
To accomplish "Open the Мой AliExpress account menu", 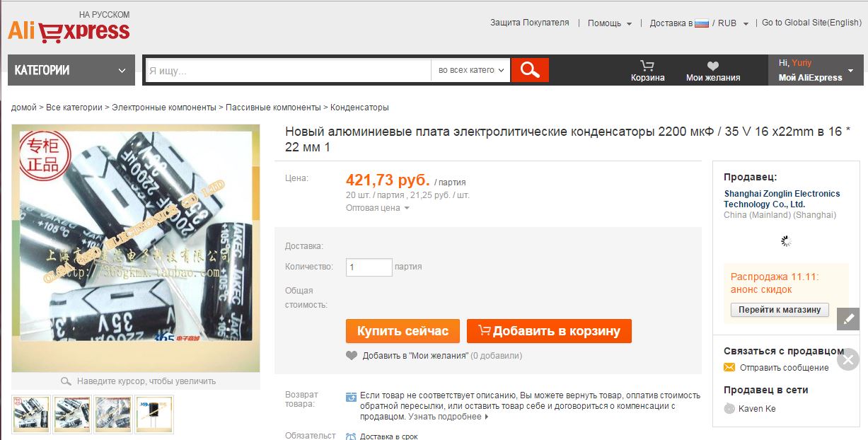I will pyautogui.click(x=816, y=70).
